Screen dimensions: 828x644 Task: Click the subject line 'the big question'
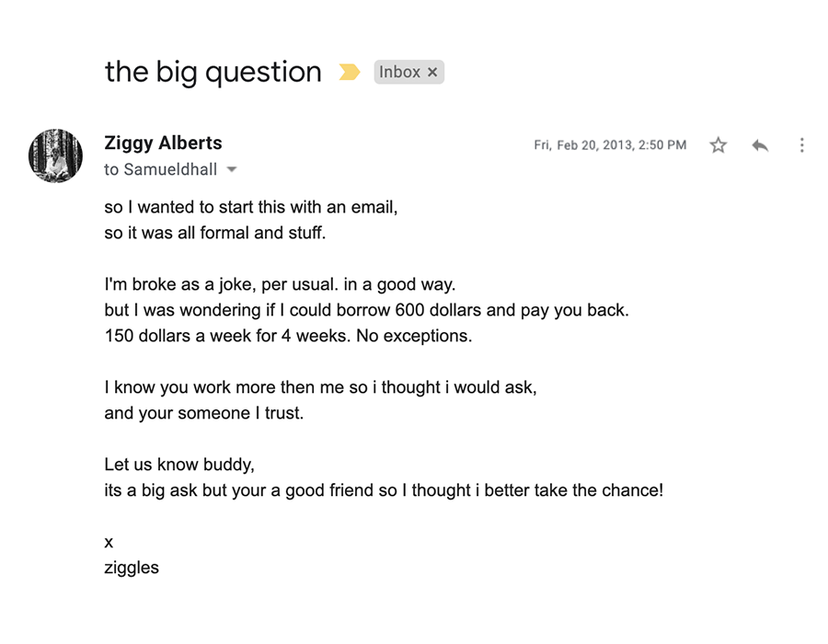pos(213,72)
